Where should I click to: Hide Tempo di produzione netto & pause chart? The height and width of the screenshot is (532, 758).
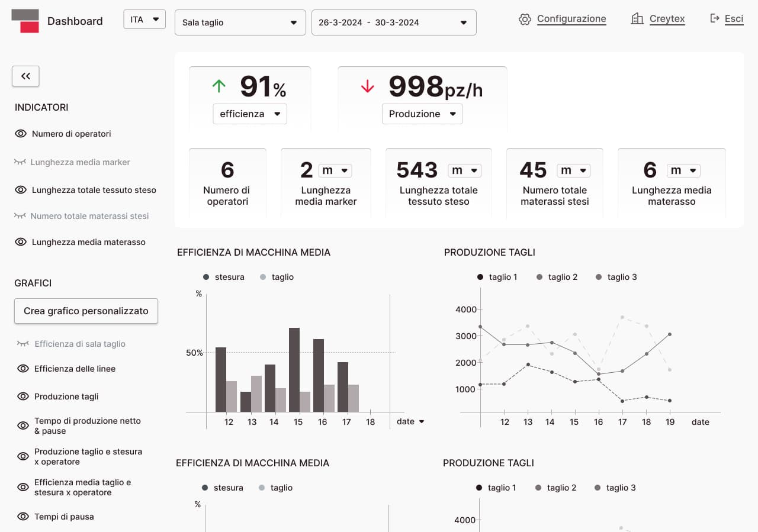point(23,425)
